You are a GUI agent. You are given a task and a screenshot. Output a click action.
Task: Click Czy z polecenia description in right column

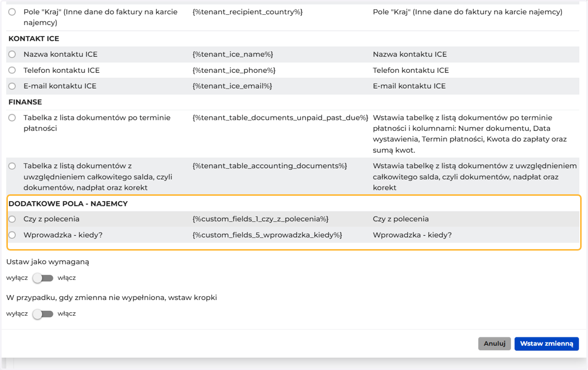click(401, 219)
